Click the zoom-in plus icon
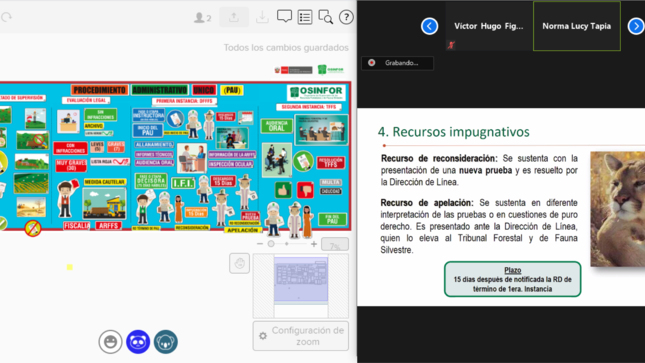 [314, 244]
